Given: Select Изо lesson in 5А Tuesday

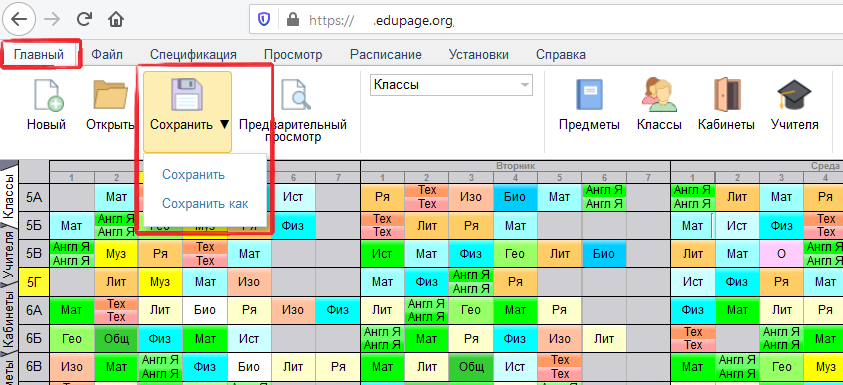Looking at the screenshot, I should pos(471,197).
